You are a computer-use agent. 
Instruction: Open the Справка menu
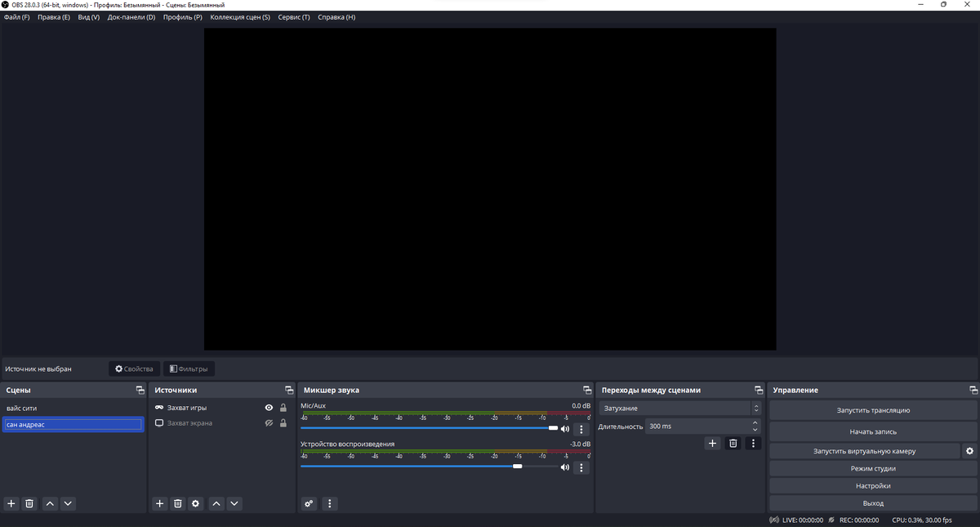(x=336, y=17)
